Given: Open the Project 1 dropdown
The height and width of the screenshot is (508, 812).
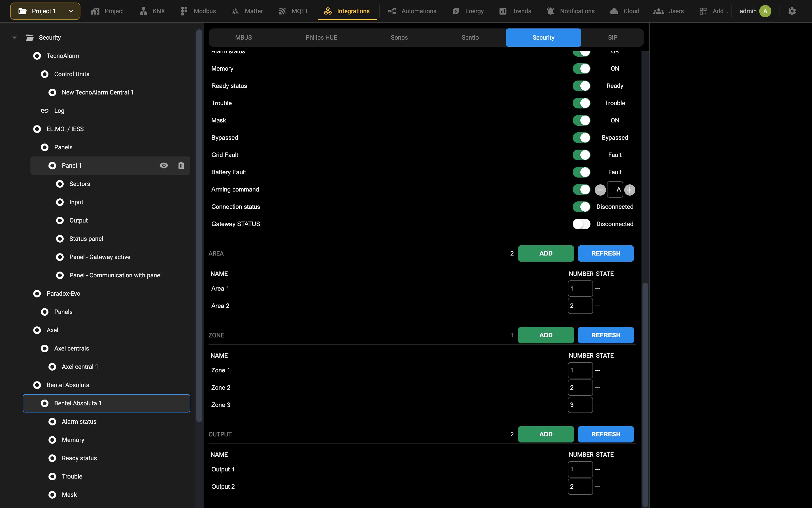Looking at the screenshot, I should (45, 11).
